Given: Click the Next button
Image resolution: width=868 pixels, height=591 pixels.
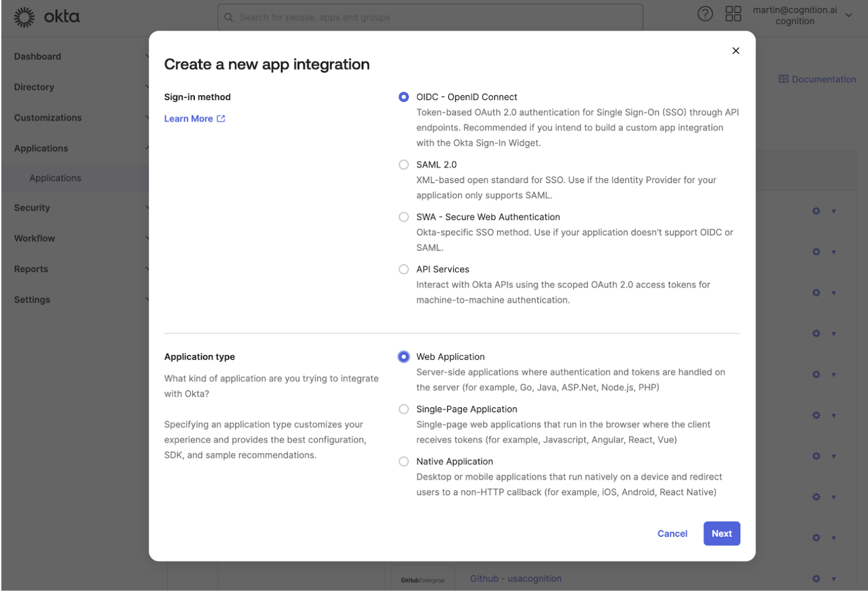Looking at the screenshot, I should (722, 533).
